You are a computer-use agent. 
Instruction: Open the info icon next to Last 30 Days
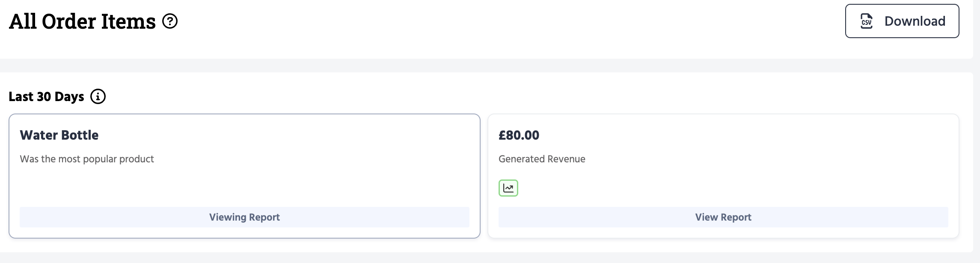pyautogui.click(x=98, y=96)
